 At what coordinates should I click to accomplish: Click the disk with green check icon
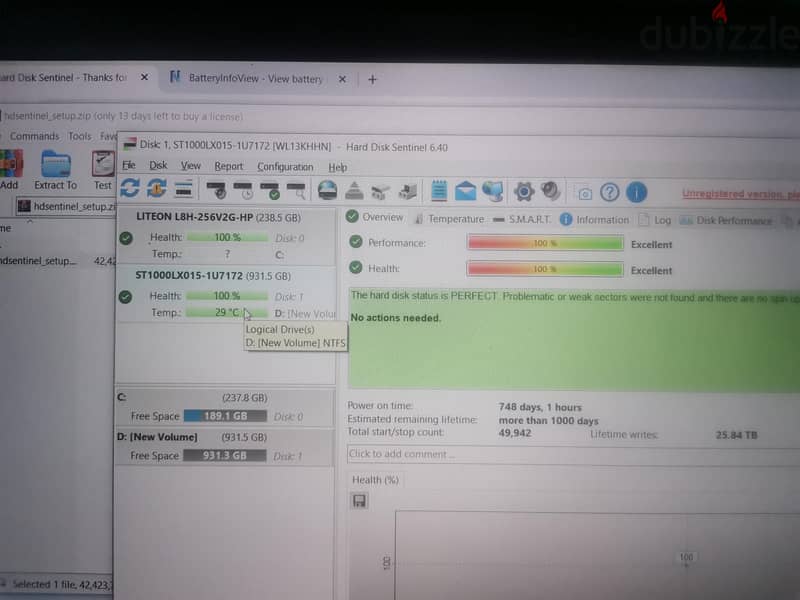coord(269,190)
